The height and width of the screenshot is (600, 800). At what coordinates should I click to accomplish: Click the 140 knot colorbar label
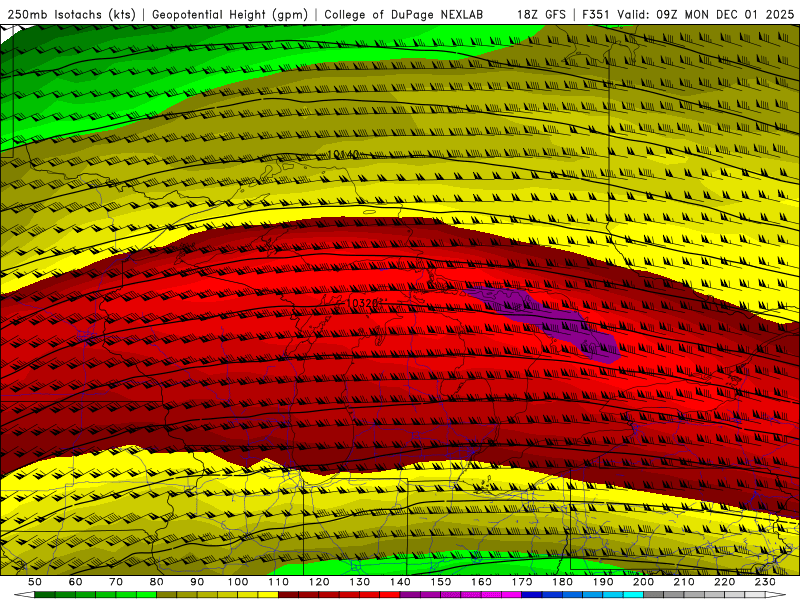(400, 582)
